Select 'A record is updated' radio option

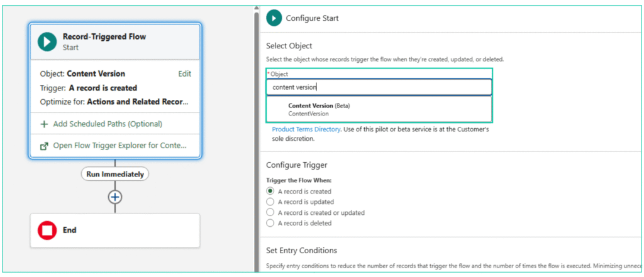(270, 202)
